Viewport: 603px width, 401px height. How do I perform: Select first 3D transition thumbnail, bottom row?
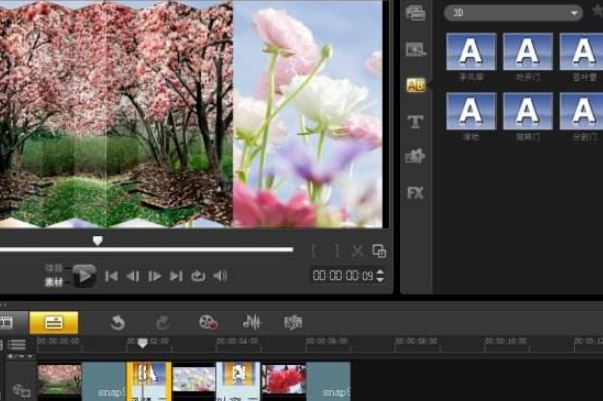(x=471, y=111)
